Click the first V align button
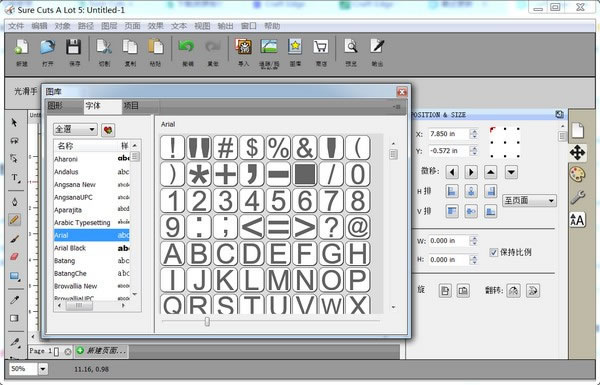 pos(452,211)
